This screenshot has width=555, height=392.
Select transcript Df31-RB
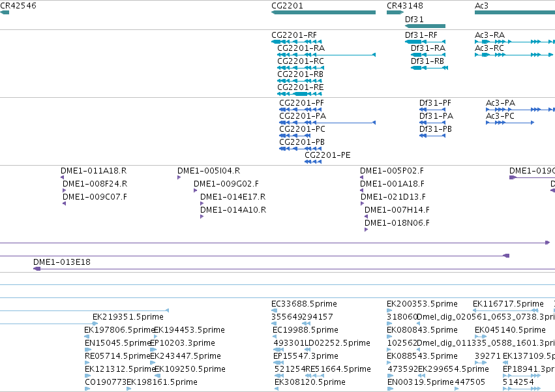(429, 68)
